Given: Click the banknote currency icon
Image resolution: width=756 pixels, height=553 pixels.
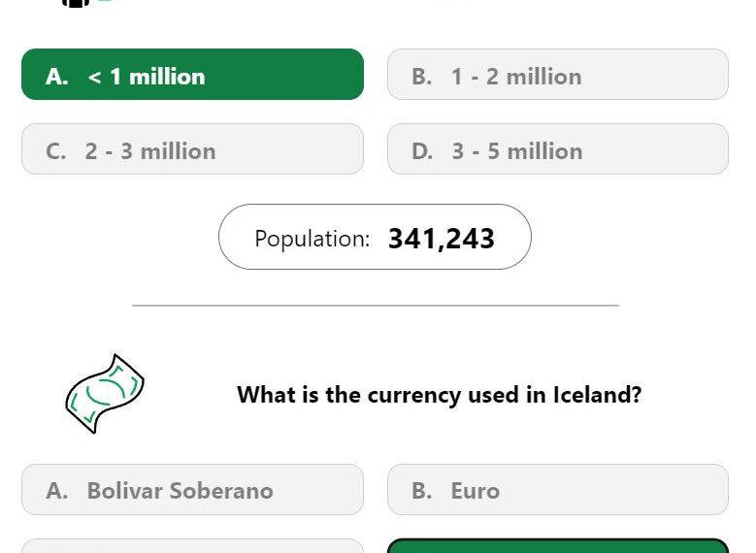Looking at the screenshot, I should point(105,394).
